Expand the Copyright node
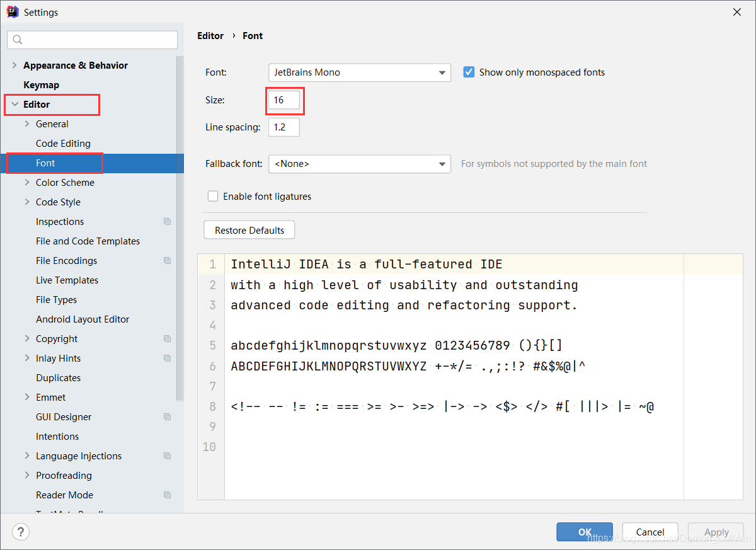The image size is (756, 550). point(27,339)
